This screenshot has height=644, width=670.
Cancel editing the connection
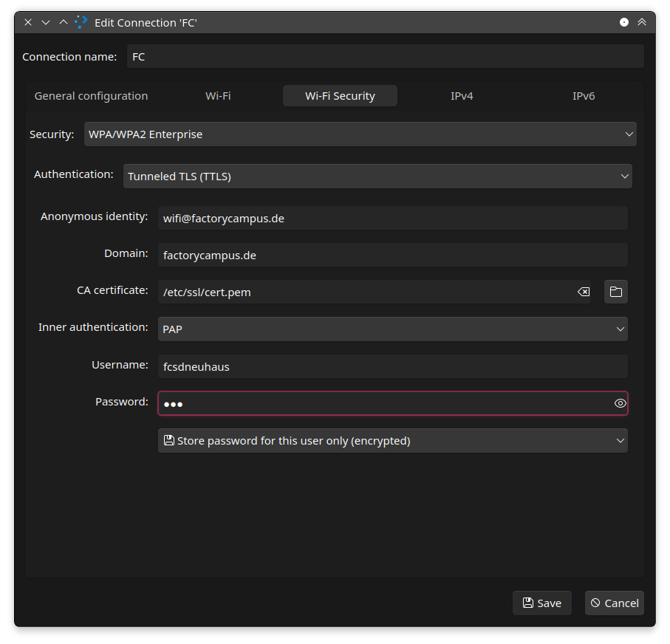[614, 603]
